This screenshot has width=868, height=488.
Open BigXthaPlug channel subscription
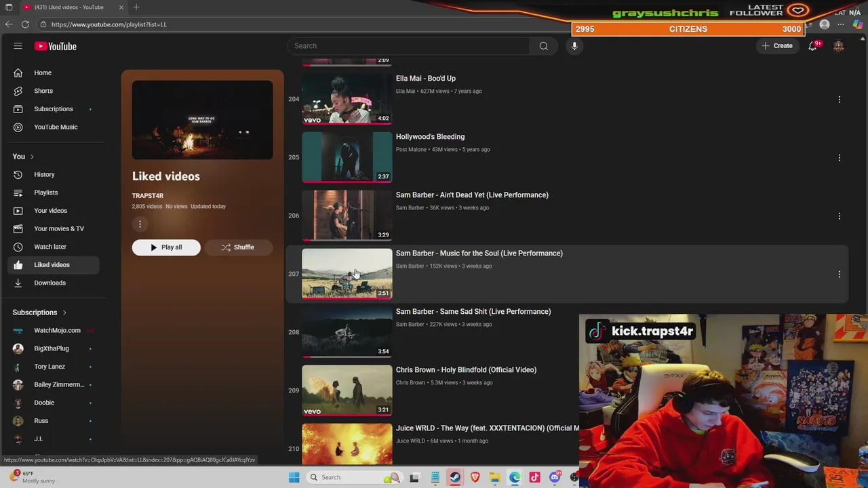tap(54, 348)
